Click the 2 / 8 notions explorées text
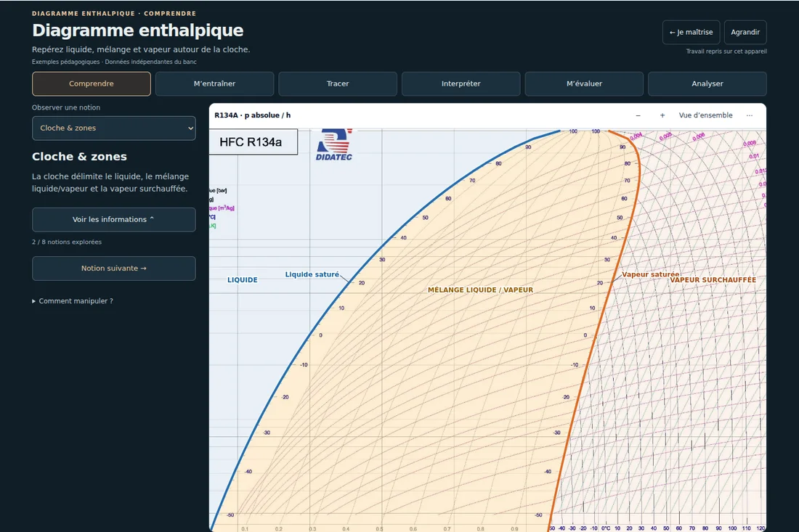Viewport: 799px width, 532px height. 67,242
